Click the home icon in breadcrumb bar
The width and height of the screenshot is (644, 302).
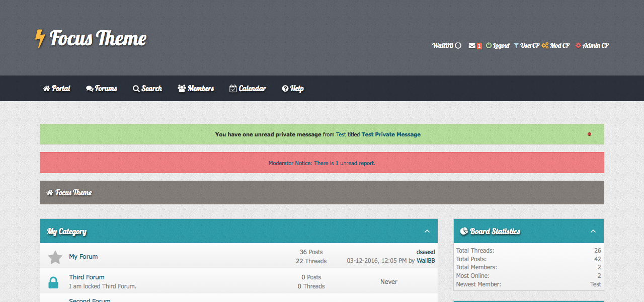[50, 193]
